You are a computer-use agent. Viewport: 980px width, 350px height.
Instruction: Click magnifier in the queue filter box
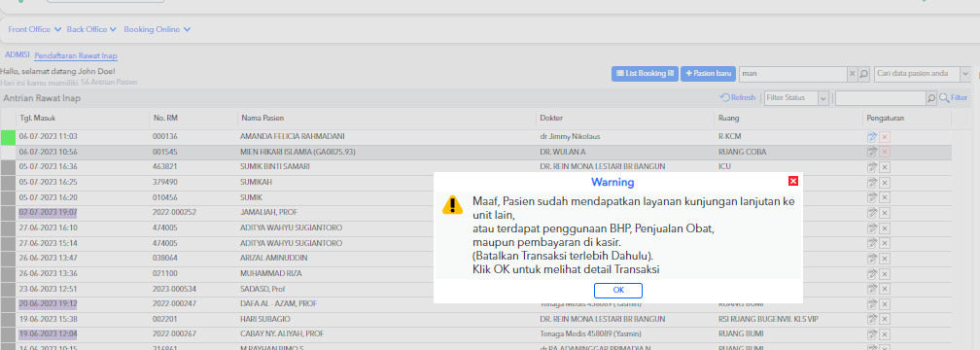click(931, 98)
